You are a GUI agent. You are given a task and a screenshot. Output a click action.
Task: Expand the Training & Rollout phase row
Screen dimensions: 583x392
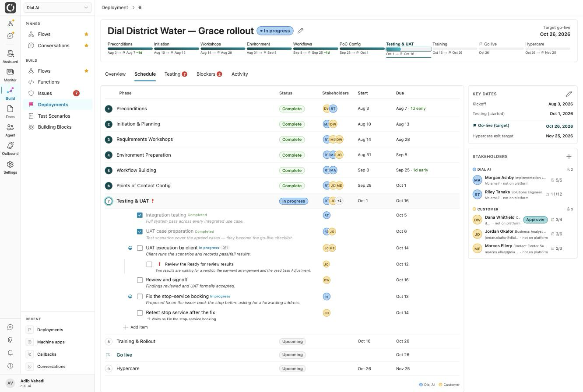pos(282,341)
